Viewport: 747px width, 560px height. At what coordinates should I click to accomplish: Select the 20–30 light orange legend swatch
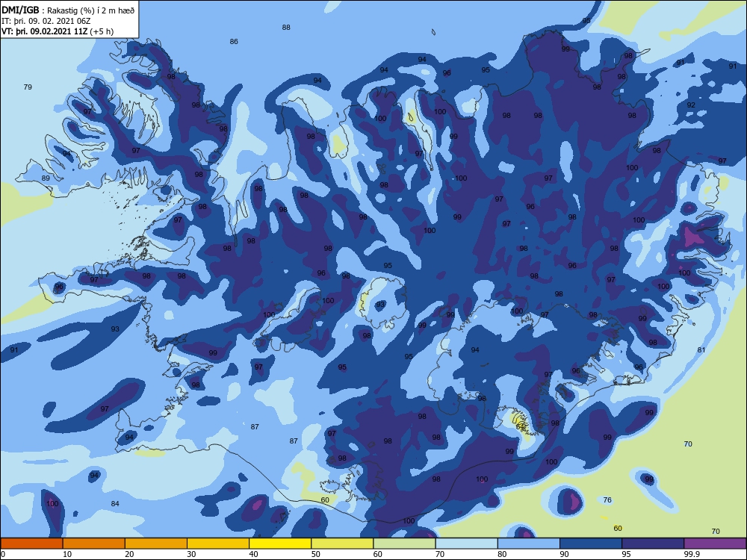(x=156, y=544)
